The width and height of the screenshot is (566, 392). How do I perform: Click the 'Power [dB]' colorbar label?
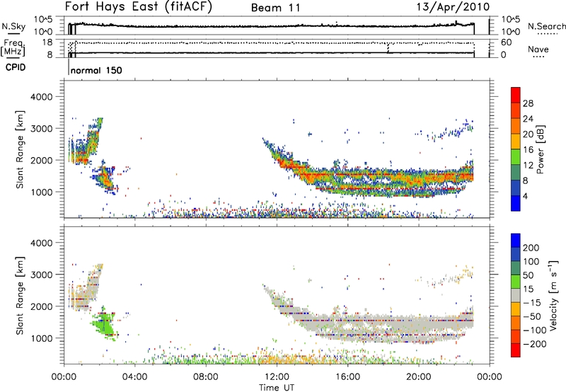coord(541,149)
